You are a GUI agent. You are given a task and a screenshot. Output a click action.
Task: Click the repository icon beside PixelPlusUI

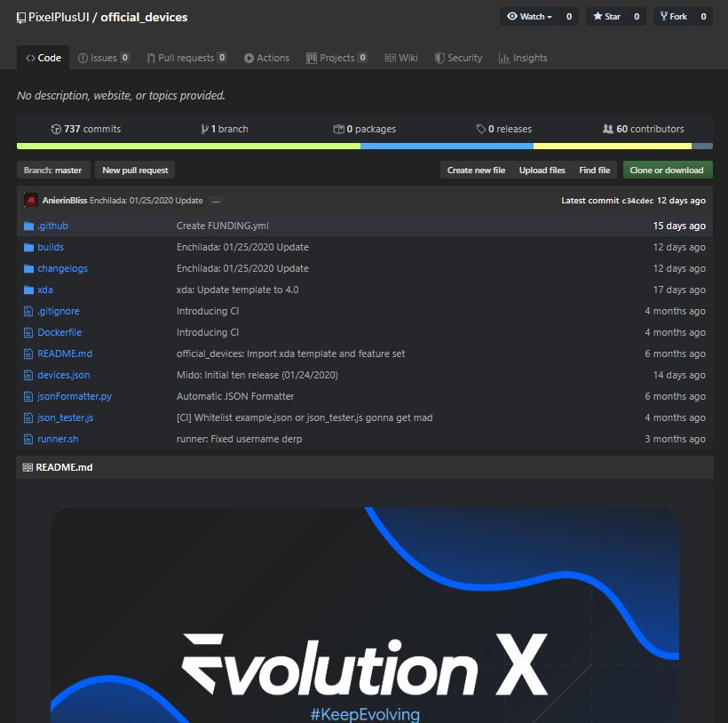21,18
